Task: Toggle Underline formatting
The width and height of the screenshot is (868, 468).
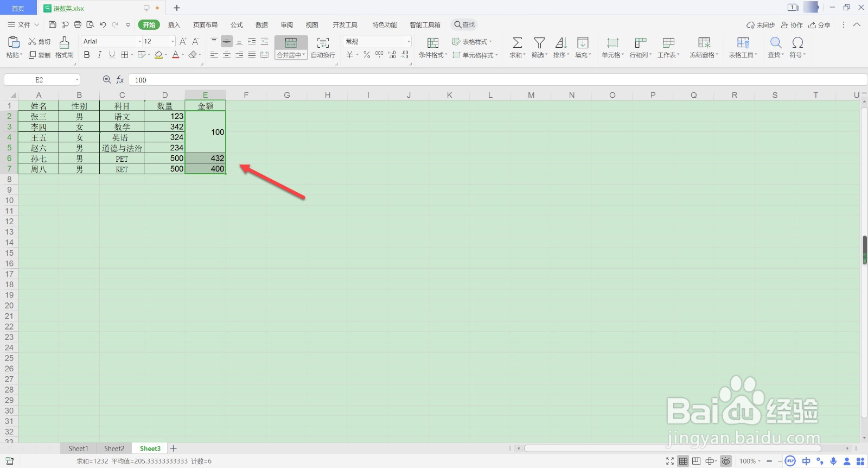Action: [112, 54]
